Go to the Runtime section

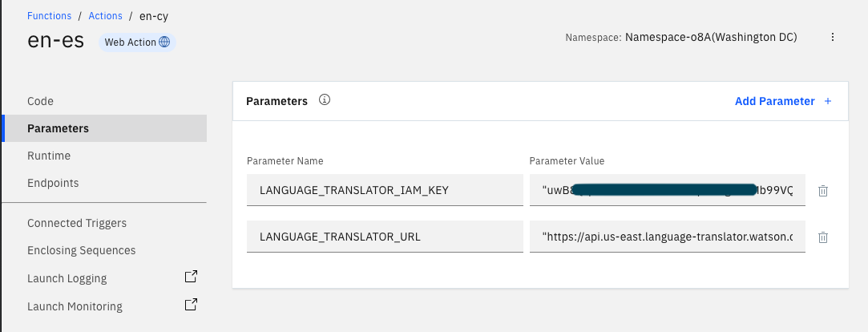point(49,156)
